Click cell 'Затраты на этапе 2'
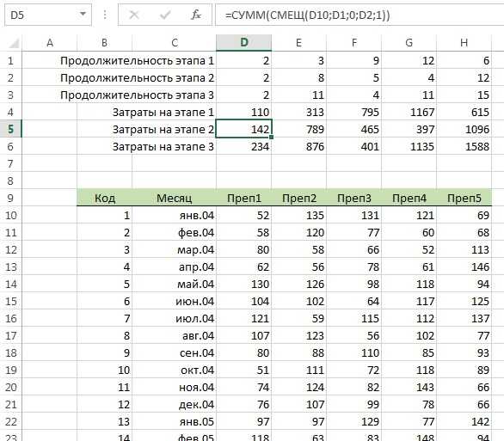The height and width of the screenshot is (441, 504). pos(163,129)
